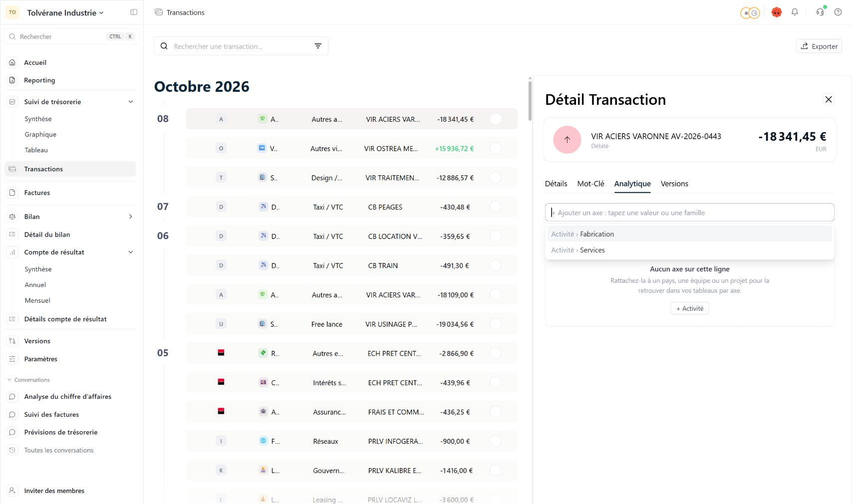Click the pink debit arrow icon

point(567,140)
